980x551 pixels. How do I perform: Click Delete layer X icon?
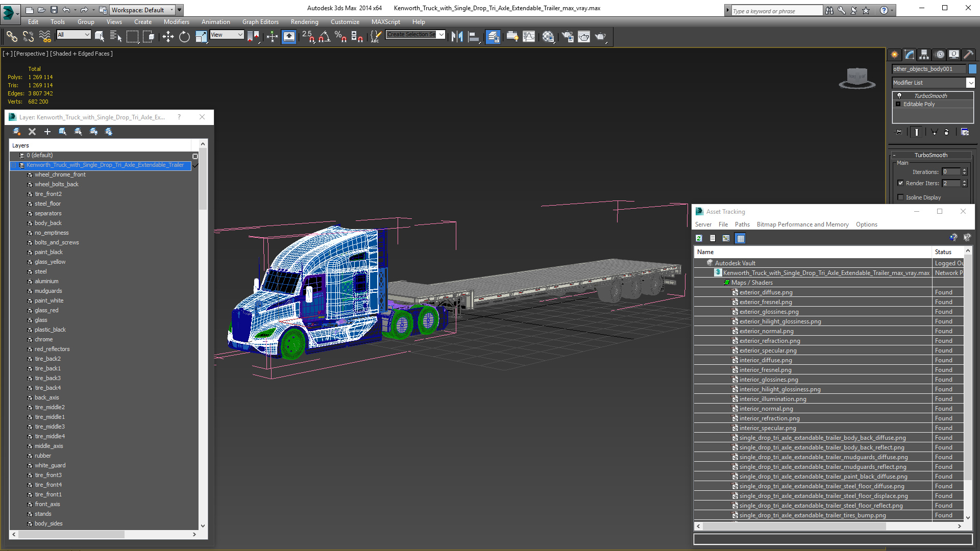click(x=32, y=132)
